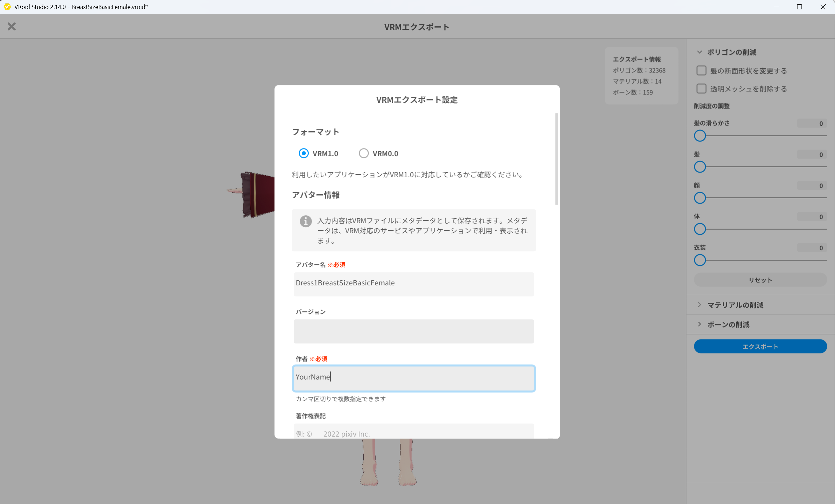Click the 髪の滑らかさ value box
Image resolution: width=835 pixels, height=504 pixels.
[812, 123]
